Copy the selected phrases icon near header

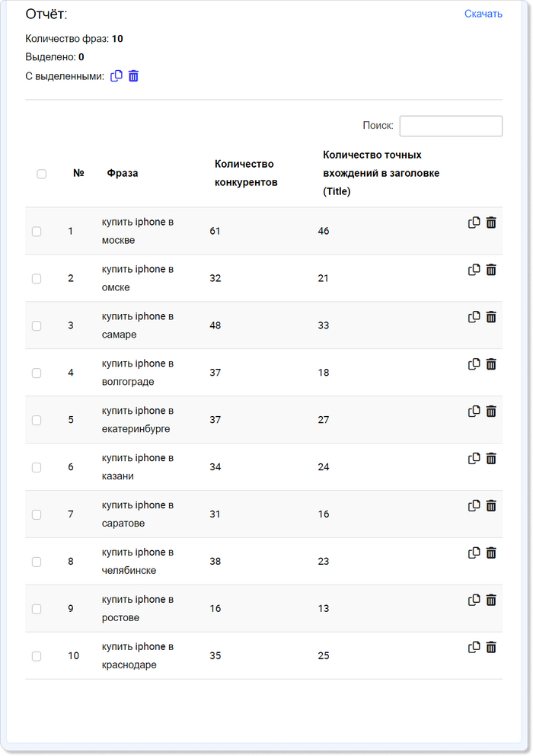coord(116,76)
